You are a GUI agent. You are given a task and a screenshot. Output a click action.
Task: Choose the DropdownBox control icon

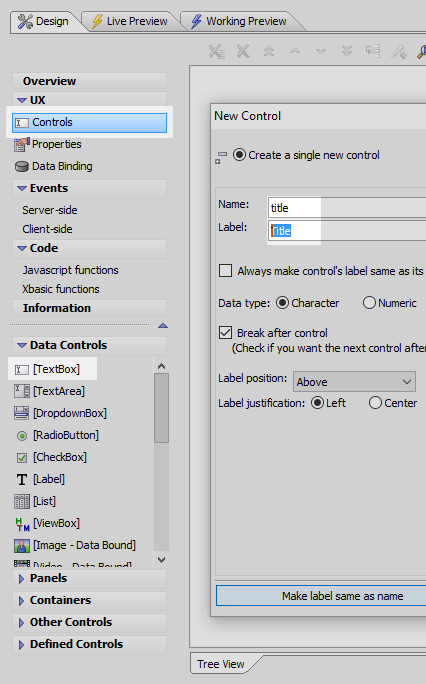point(21,413)
